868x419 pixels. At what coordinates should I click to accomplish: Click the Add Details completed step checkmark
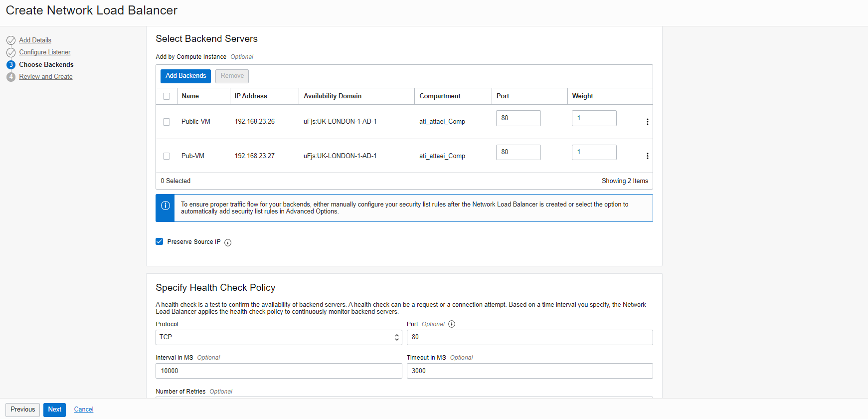[11, 40]
